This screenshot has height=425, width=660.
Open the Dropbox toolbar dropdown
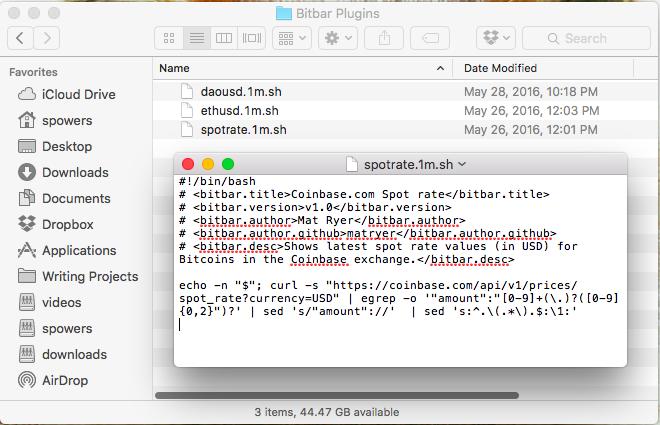[x=496, y=38]
